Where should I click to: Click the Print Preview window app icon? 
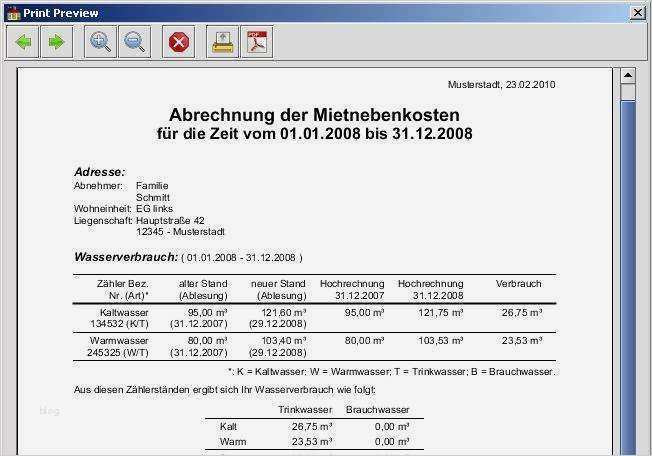click(13, 13)
